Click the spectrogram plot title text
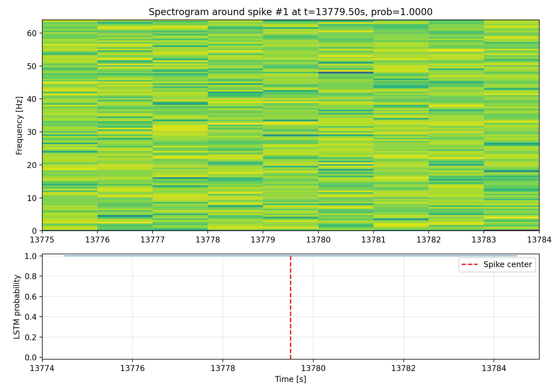Viewport: 560px width, 392px height. pos(290,12)
